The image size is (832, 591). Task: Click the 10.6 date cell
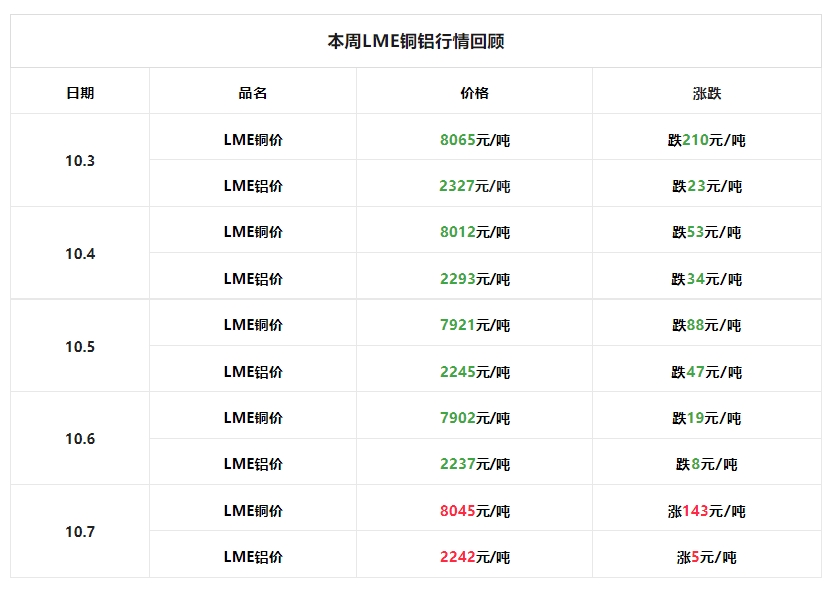[x=80, y=439]
